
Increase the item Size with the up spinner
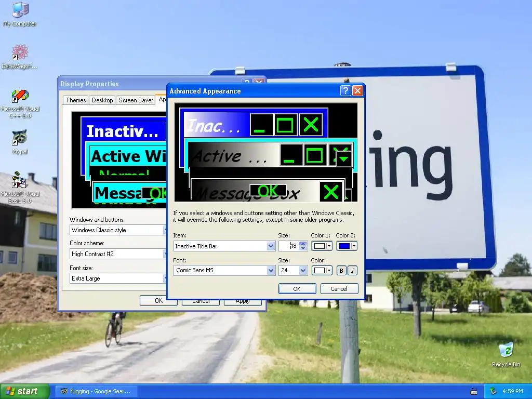[303, 244]
